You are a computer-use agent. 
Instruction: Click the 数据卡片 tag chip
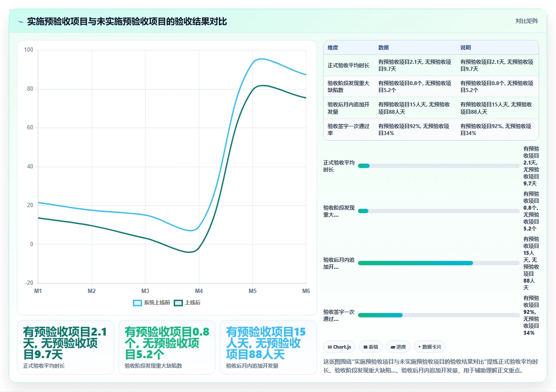(430, 347)
